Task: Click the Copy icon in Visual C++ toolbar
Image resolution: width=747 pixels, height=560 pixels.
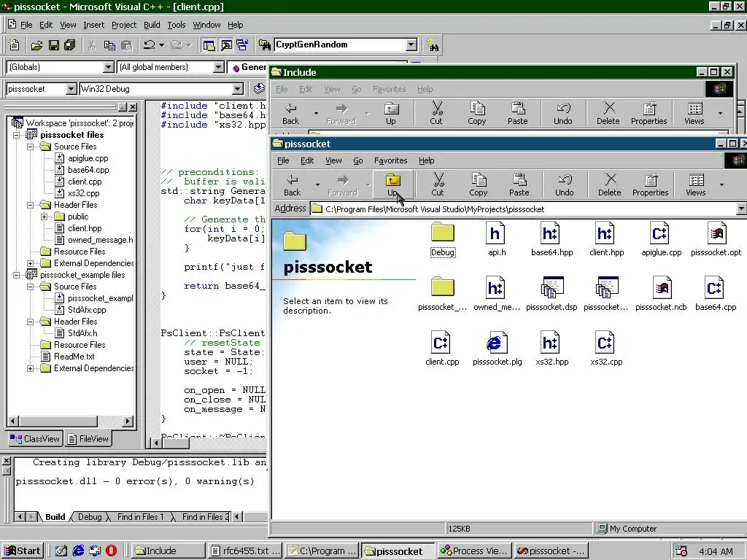Action: [109, 45]
